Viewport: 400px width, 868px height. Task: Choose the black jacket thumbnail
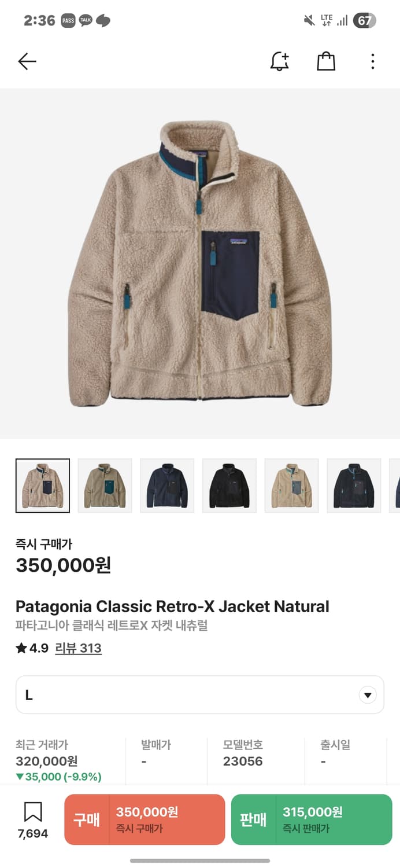pos(229,486)
